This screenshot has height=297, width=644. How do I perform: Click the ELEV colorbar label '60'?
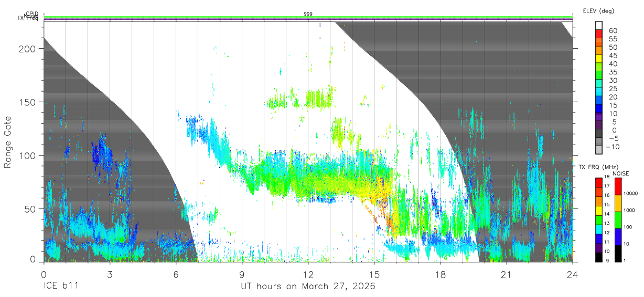(613, 31)
